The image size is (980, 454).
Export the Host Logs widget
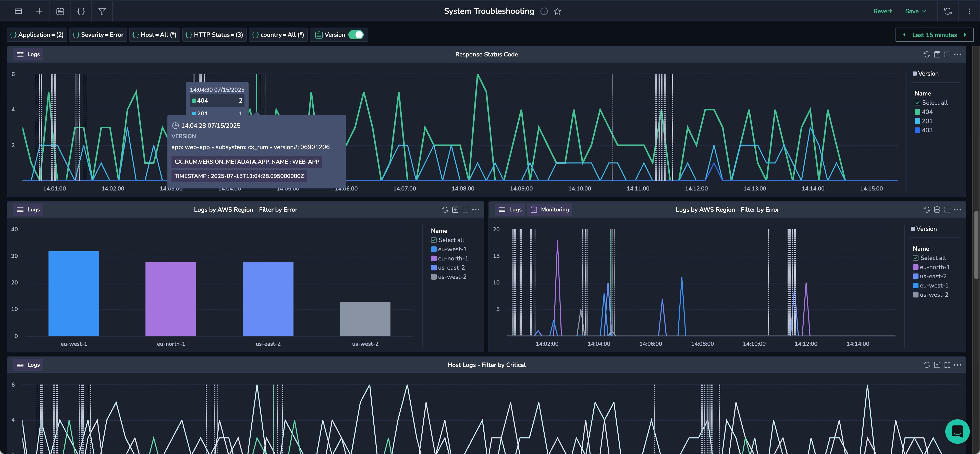(937, 365)
